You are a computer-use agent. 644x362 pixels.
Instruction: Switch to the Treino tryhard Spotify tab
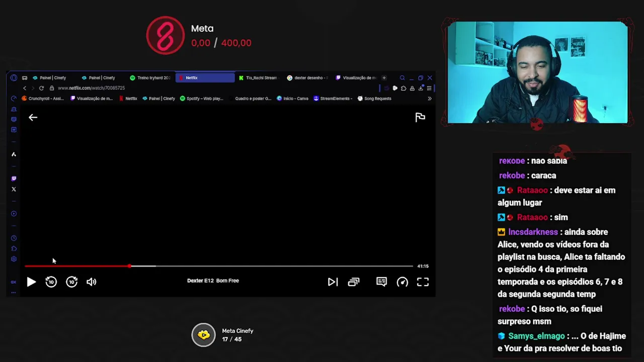click(x=151, y=78)
